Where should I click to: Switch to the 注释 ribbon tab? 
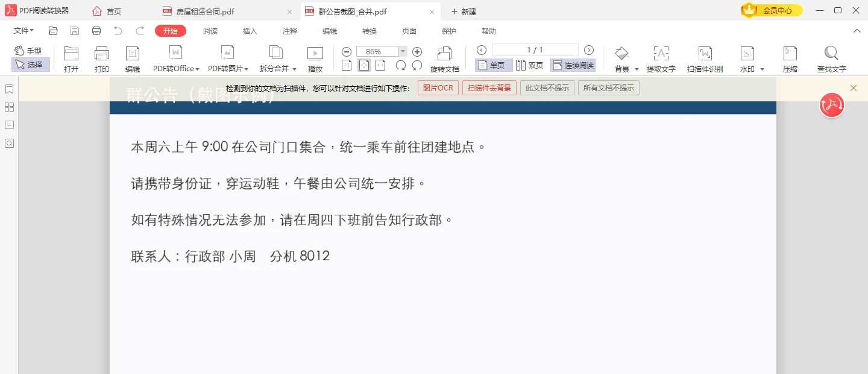pyautogui.click(x=290, y=31)
